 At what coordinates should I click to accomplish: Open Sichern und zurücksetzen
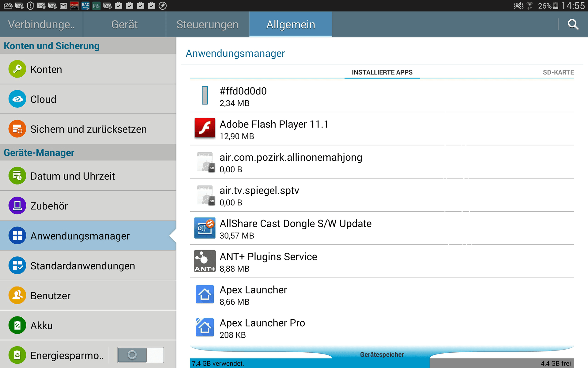88,129
